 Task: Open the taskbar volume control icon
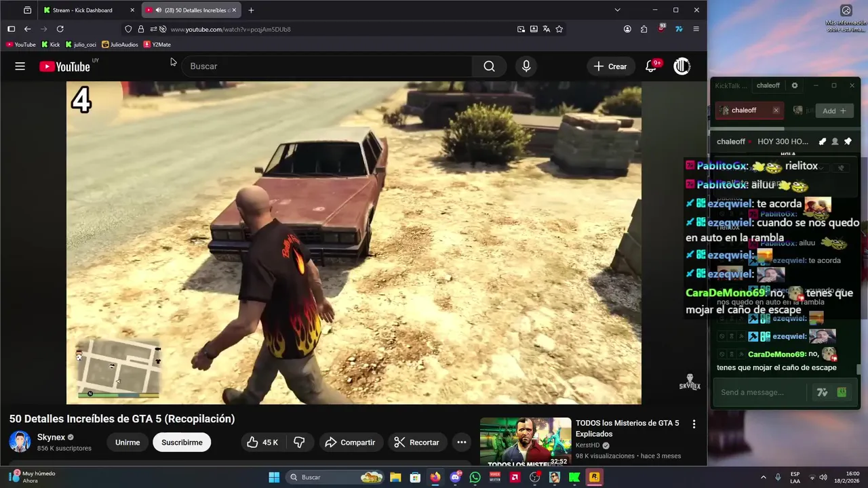pyautogui.click(x=823, y=477)
